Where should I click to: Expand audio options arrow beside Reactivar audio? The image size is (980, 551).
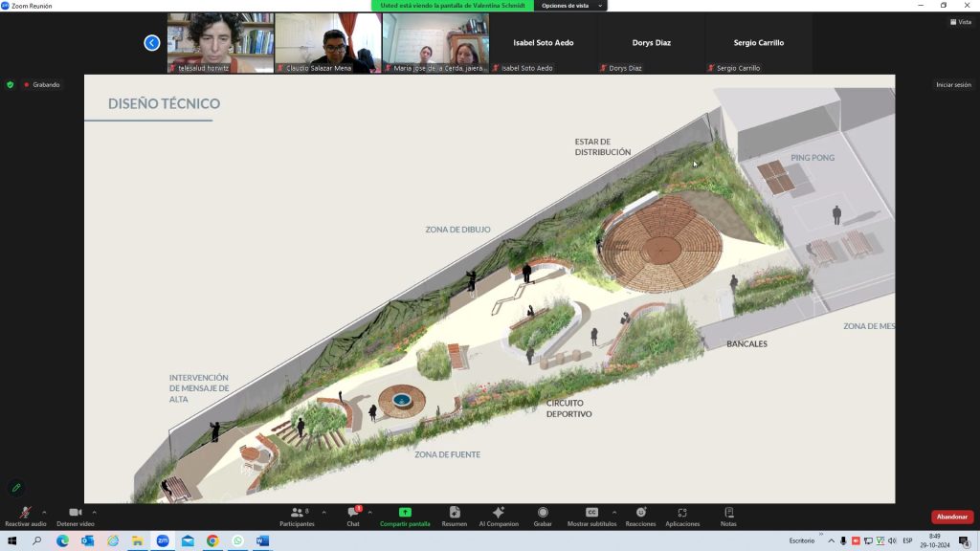tap(43, 512)
